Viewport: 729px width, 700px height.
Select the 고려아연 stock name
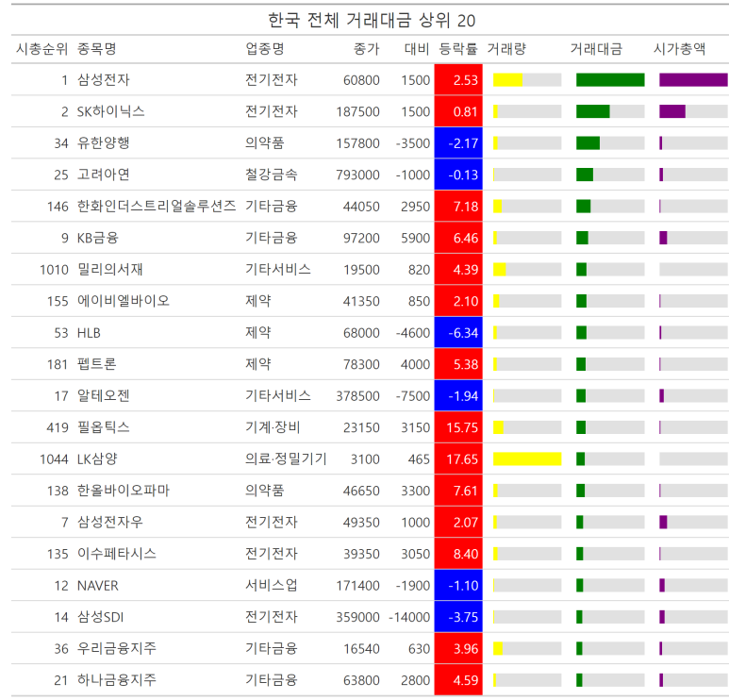pos(103,175)
